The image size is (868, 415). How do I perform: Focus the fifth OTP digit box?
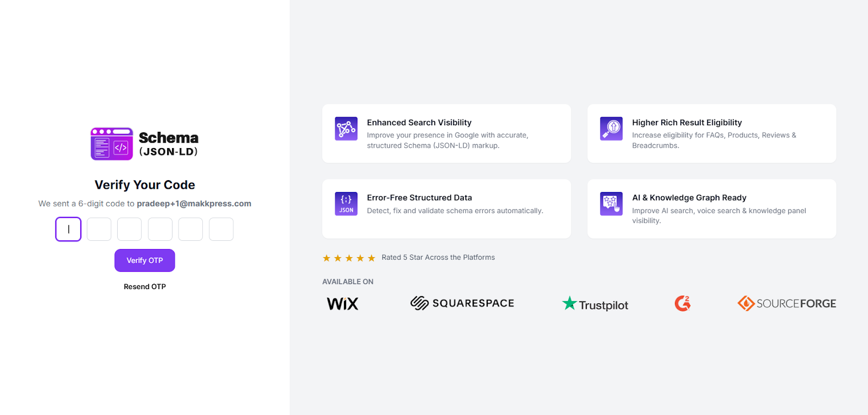pos(190,229)
